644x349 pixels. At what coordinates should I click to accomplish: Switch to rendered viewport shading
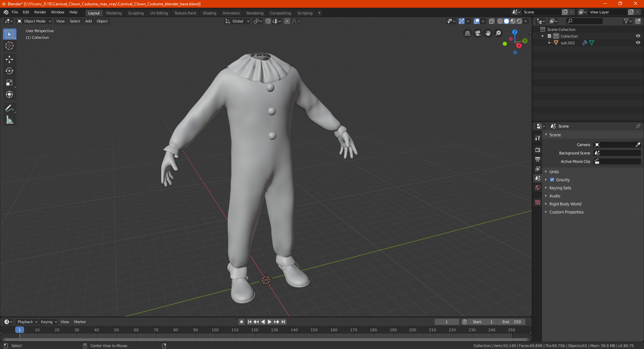coord(519,21)
